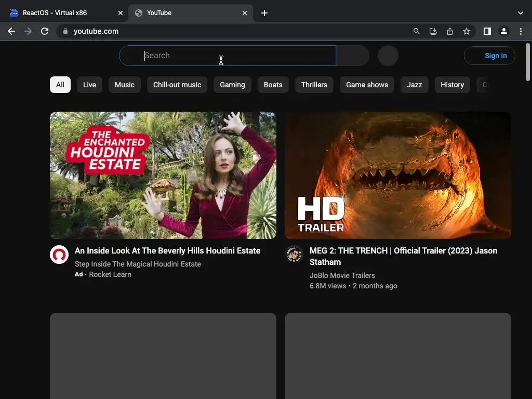532x399 pixels.
Task: Click the round voice search button
Action: [388, 56]
